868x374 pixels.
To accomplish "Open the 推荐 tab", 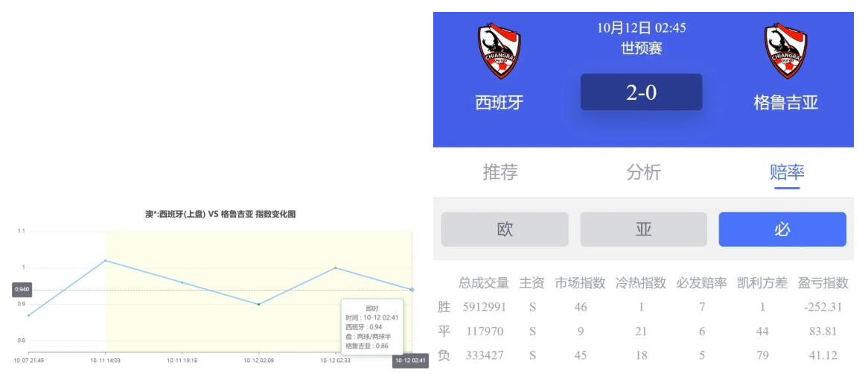I will (x=500, y=172).
